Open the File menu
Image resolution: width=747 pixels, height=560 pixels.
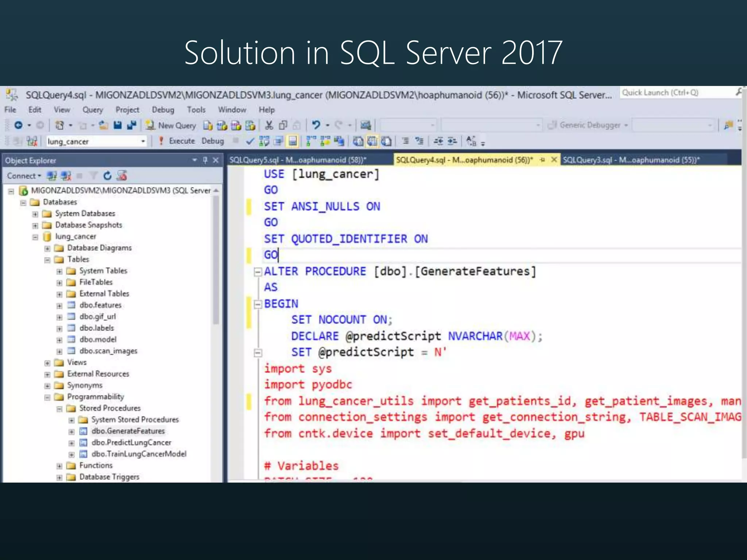coord(10,110)
